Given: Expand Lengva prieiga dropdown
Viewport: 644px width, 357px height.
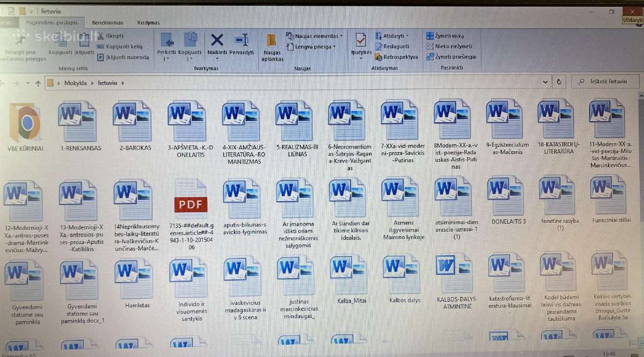Looking at the screenshot, I should coord(312,47).
